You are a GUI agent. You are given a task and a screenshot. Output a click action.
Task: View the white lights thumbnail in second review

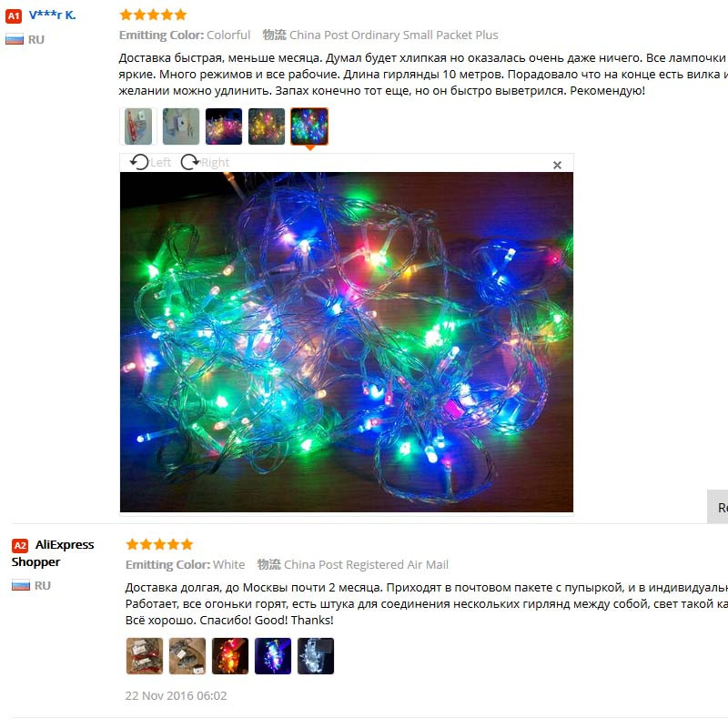click(x=315, y=655)
